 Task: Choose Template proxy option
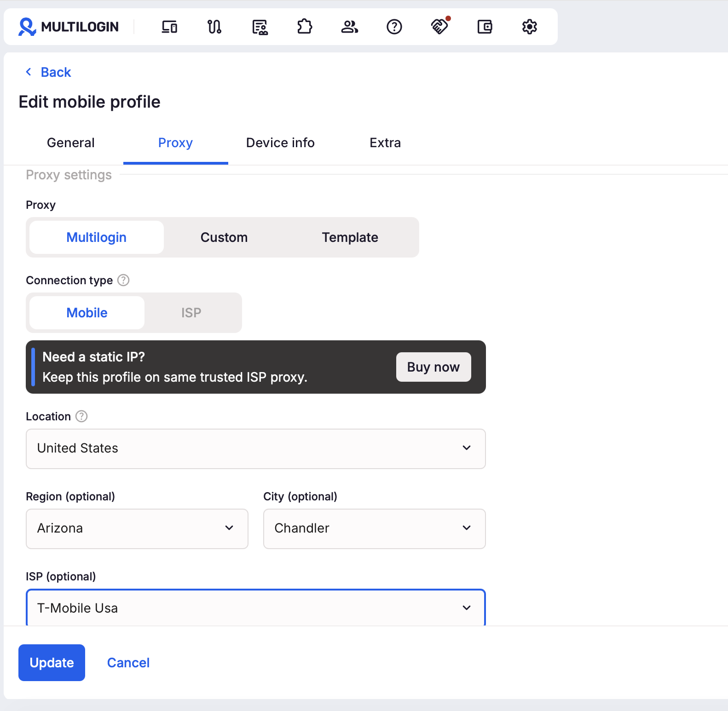click(x=350, y=237)
